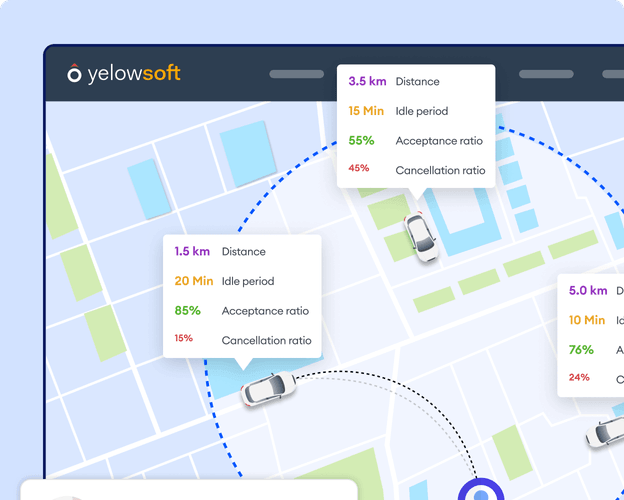Image resolution: width=624 pixels, height=500 pixels.
Task: Click 'Idle period' label beside 20 Min
Action: pos(248,281)
